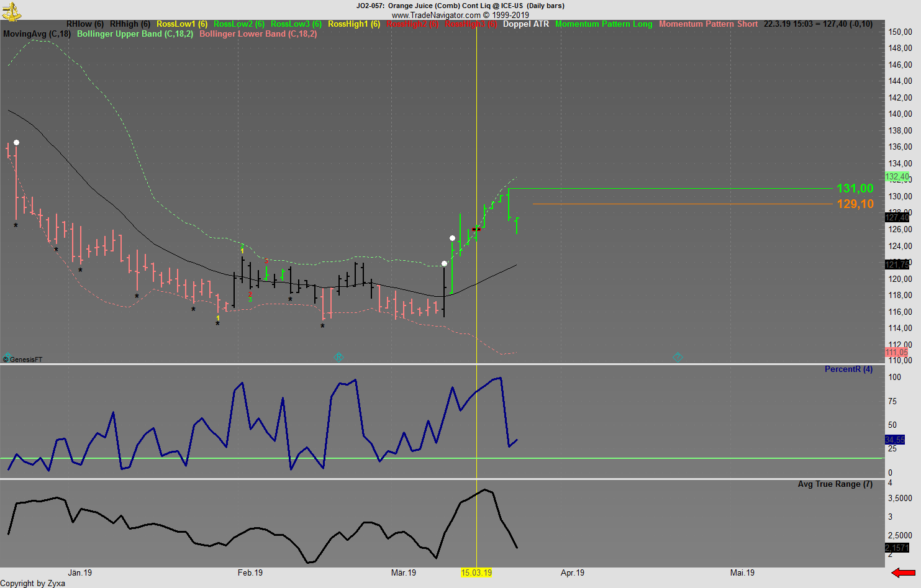Click the cyan diamond marker below mid-February

click(338, 357)
